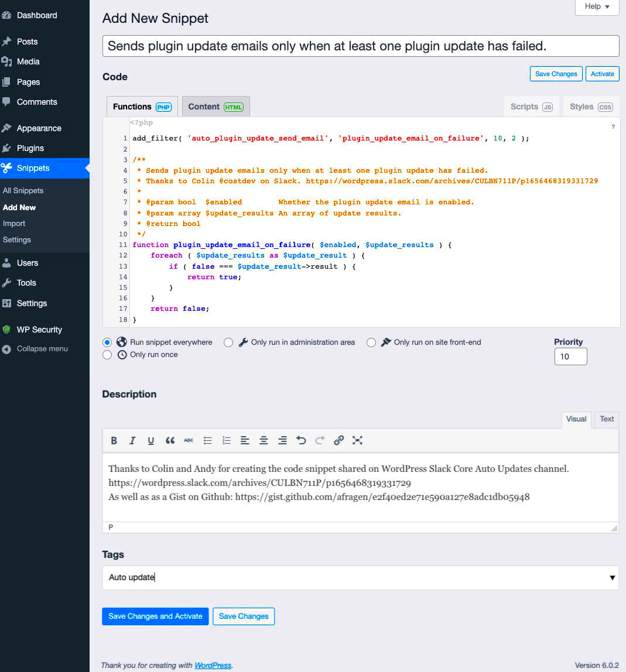Select Run snippet everywhere option
Viewport: 626px width, 672px height.
tap(107, 342)
